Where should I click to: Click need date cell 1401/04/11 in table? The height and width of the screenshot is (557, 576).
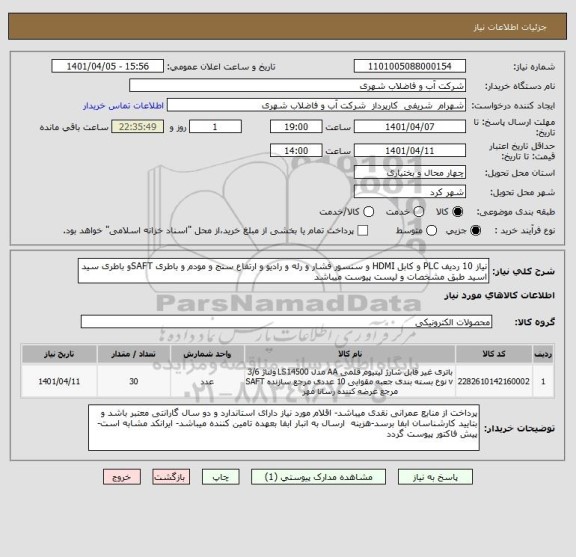[59, 381]
